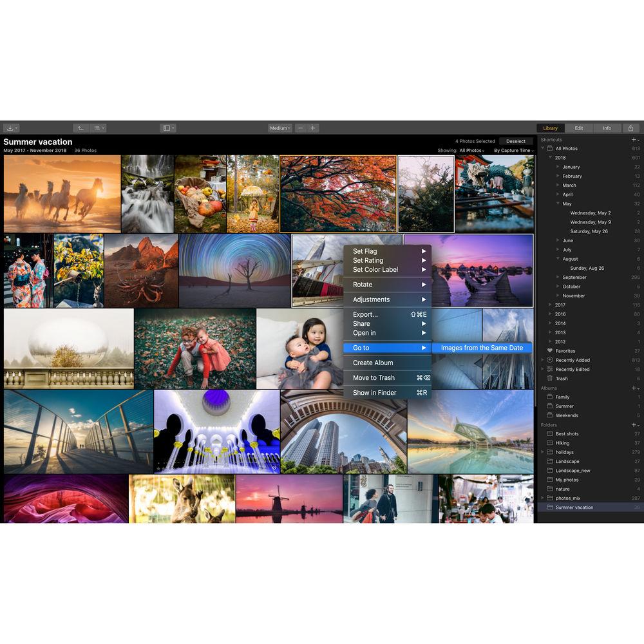
Task: Expand the September folder chevron
Action: coord(558,277)
